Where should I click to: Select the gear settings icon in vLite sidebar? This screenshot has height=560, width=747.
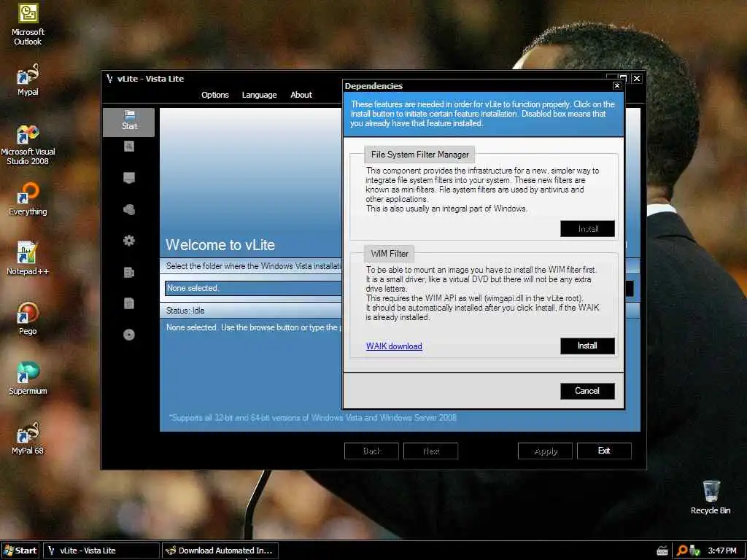click(x=128, y=241)
